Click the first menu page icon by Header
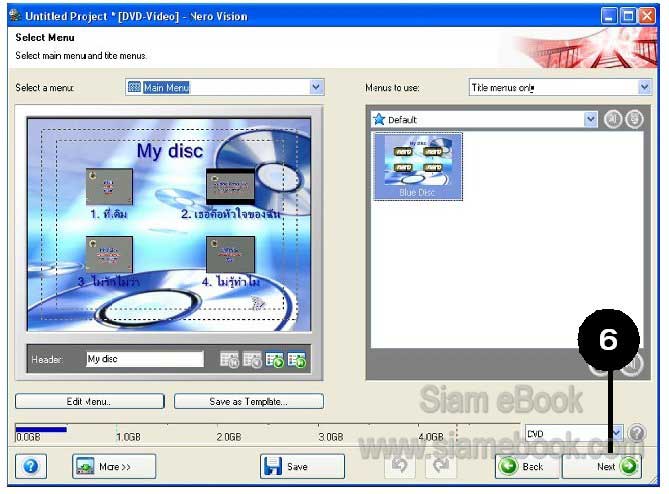Image resolution: width=669 pixels, height=494 pixels. [230, 359]
